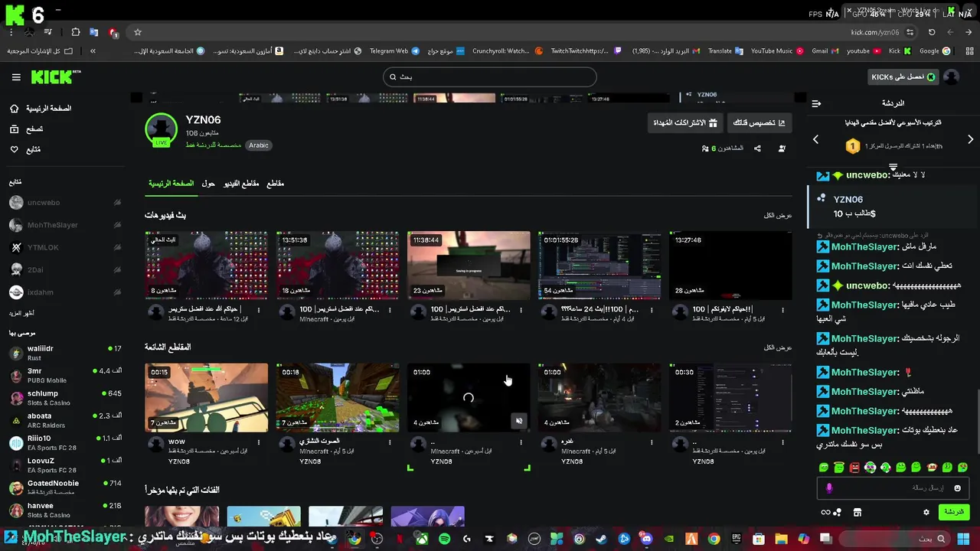Share the YZN06 channel

(x=757, y=148)
